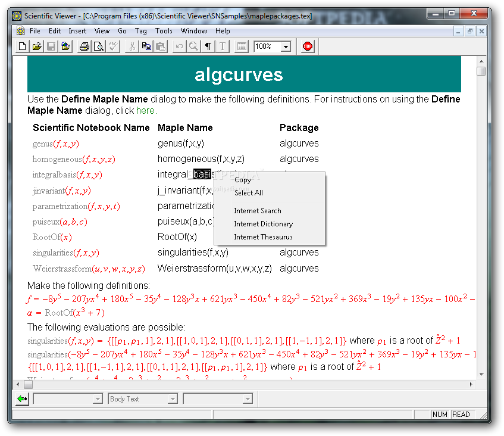The image size is (504, 436).
Task: Click the Cut scissors icon
Action: click(132, 46)
